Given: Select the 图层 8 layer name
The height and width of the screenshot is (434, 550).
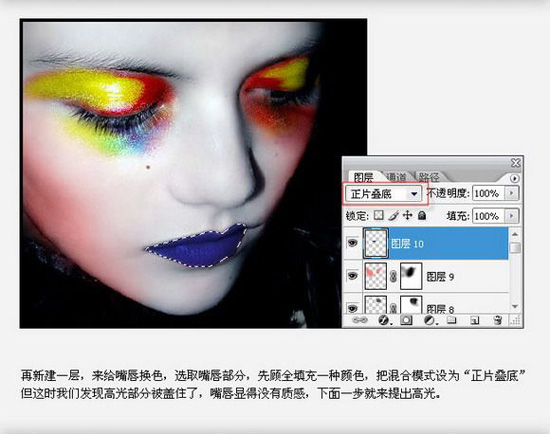Looking at the screenshot, I should (x=440, y=309).
